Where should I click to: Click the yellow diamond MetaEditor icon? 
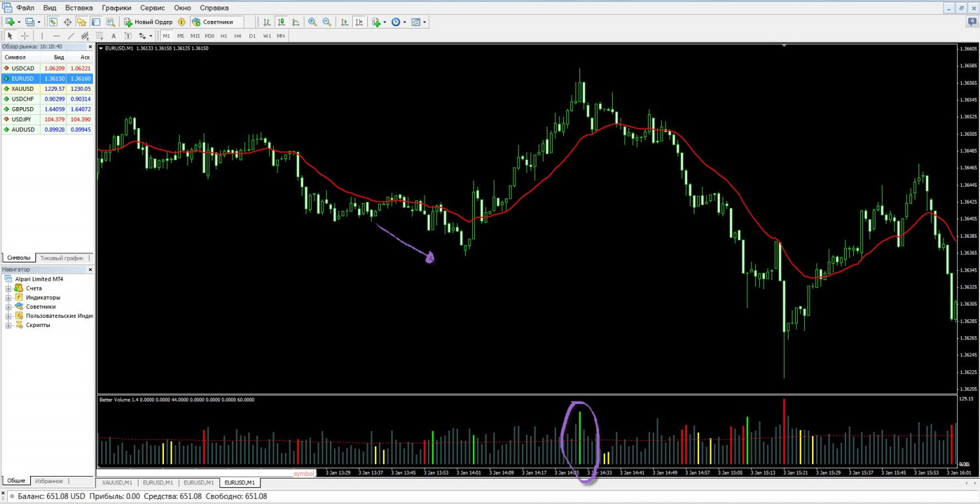pyautogui.click(x=182, y=22)
